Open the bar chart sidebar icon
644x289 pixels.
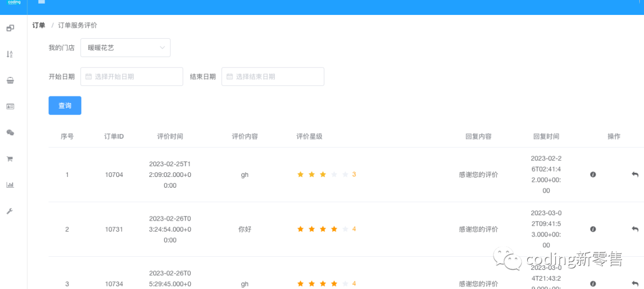coord(10,185)
